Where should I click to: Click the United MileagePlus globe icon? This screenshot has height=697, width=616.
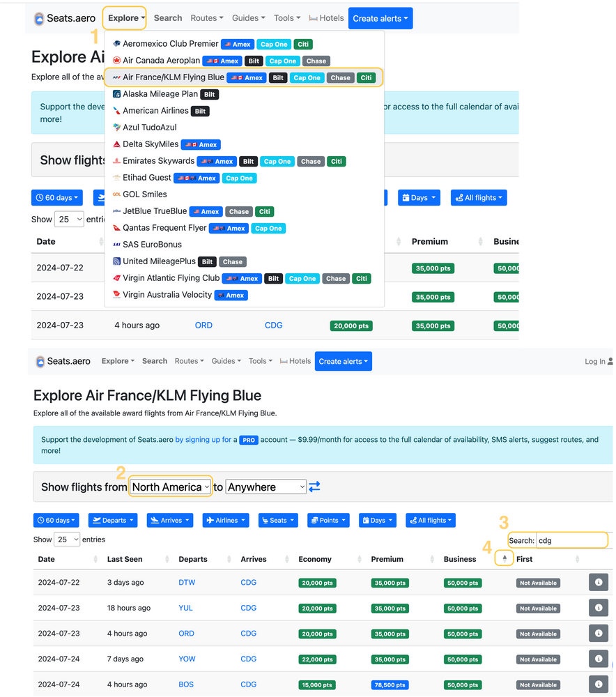[x=116, y=261]
